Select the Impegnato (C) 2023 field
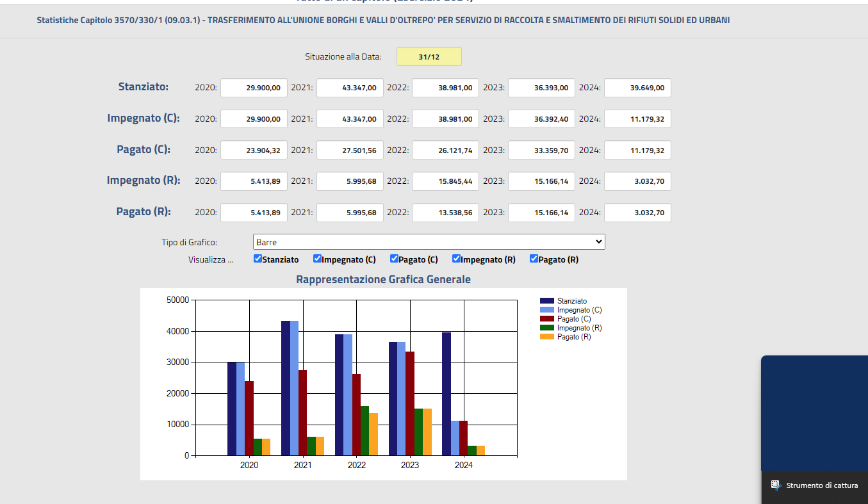The height and width of the screenshot is (504, 868). click(x=541, y=118)
